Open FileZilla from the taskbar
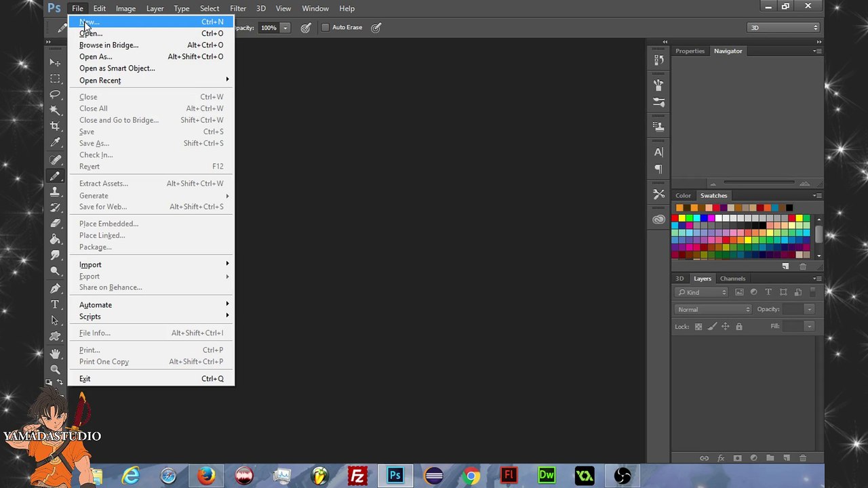868x488 pixels. click(357, 476)
